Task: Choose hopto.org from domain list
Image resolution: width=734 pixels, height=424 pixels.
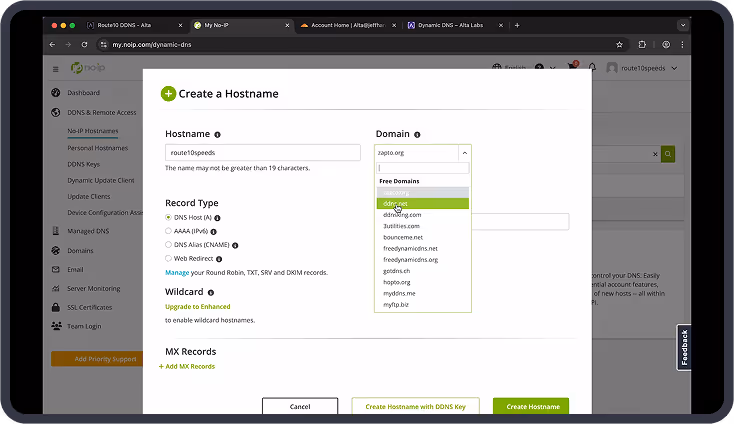Action: 423,282
